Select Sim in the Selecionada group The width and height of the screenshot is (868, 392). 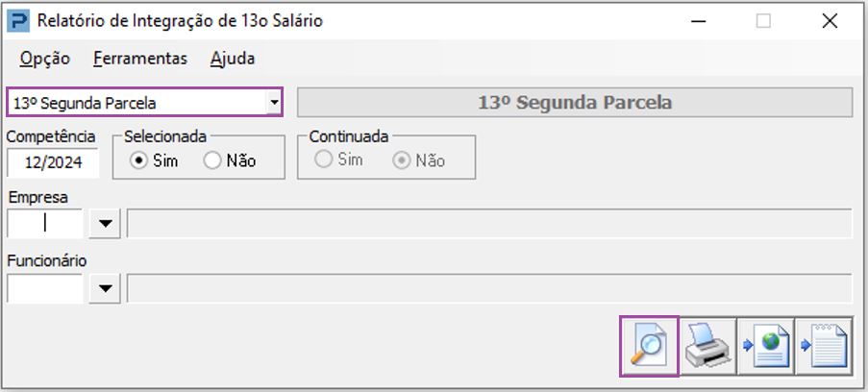click(x=138, y=160)
